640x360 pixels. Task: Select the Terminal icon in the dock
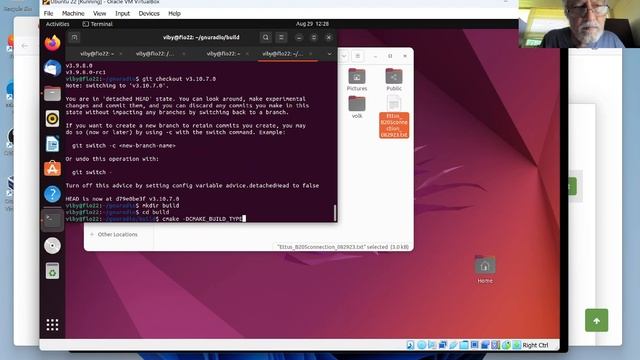click(x=52, y=220)
